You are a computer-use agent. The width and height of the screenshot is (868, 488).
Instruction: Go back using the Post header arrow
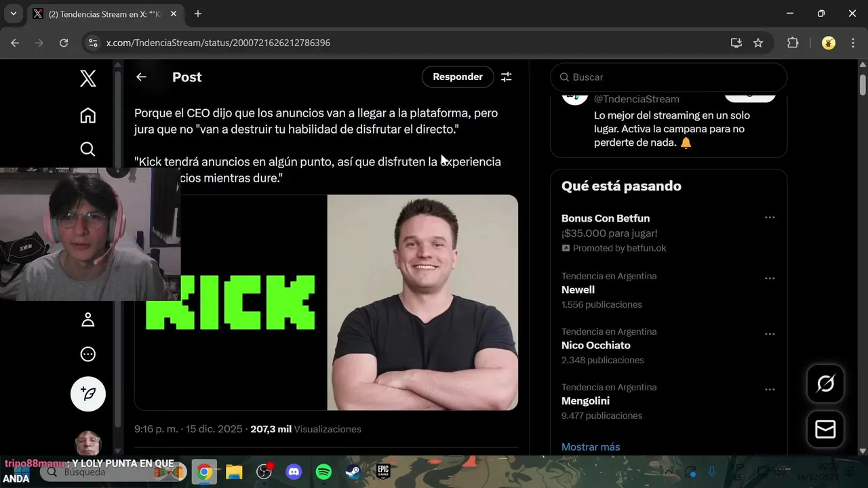[x=141, y=77]
